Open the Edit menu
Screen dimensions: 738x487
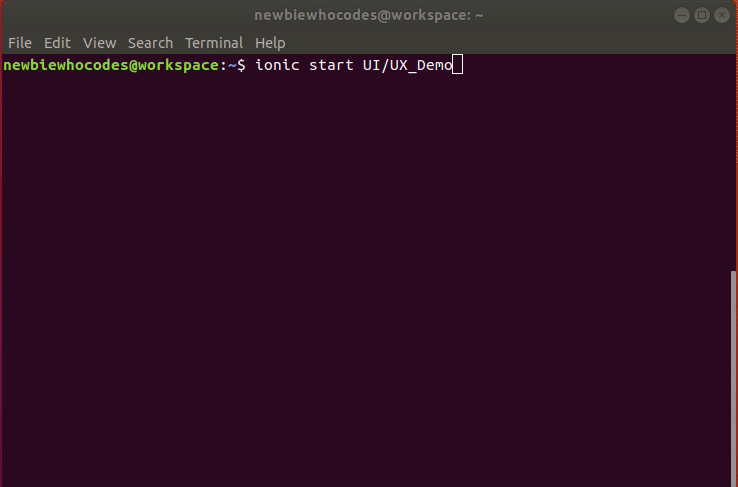[57, 43]
